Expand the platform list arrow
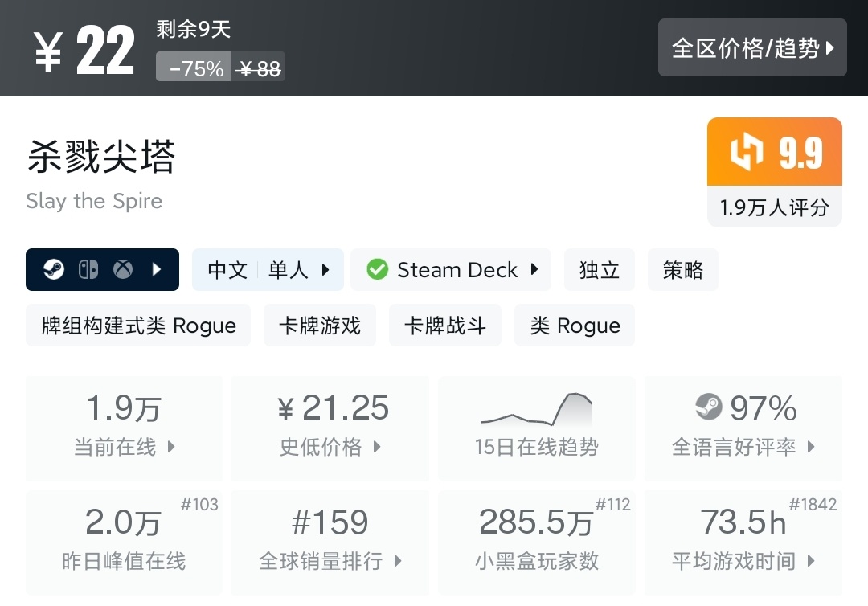This screenshot has height=606, width=868. click(158, 269)
